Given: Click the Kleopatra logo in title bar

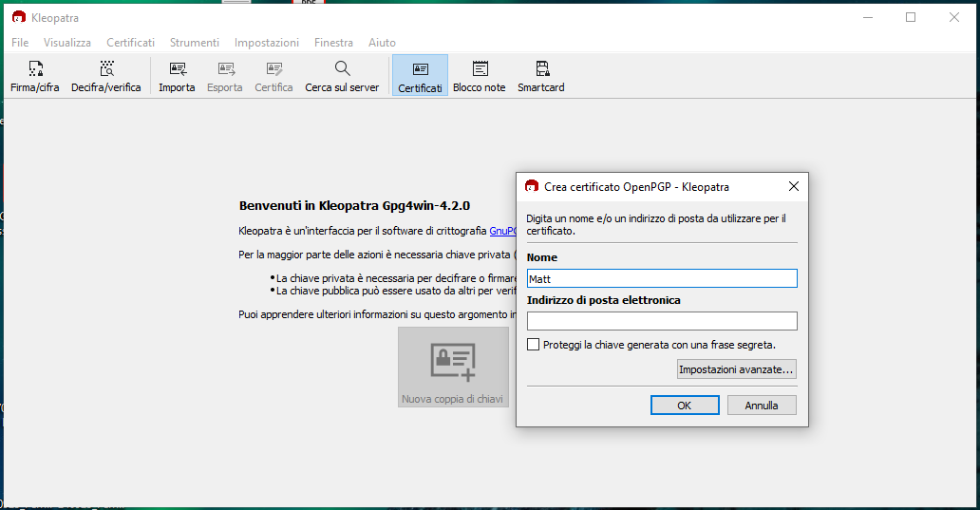Looking at the screenshot, I should [x=19, y=17].
